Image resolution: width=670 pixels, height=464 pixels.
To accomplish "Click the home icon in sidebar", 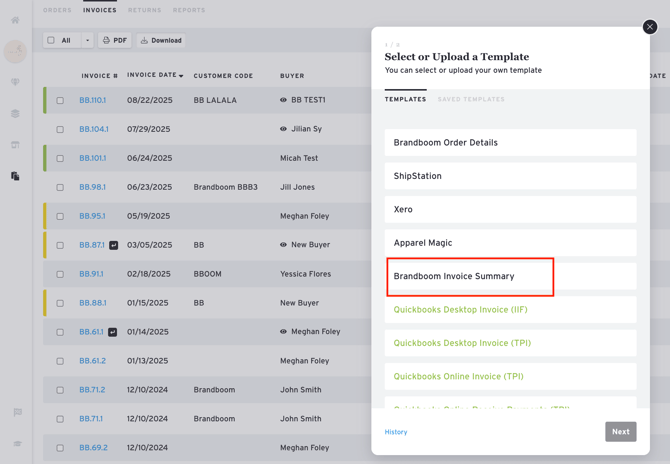I will tap(15, 20).
